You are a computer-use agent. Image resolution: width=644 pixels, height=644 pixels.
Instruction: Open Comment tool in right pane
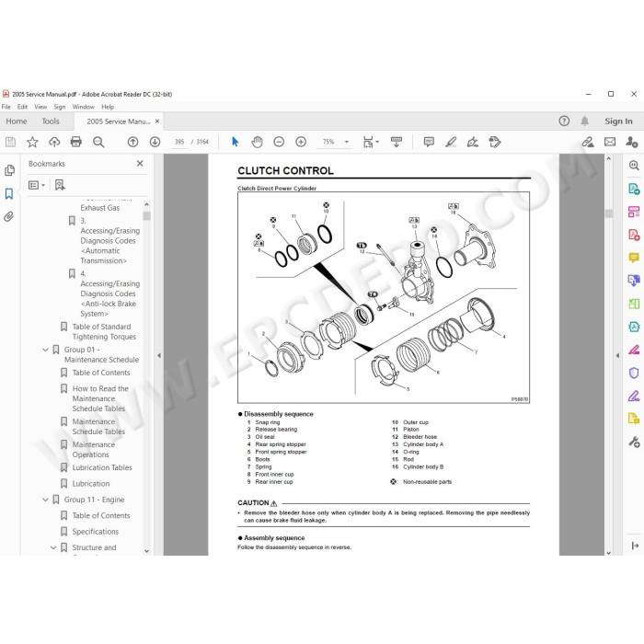(634, 258)
